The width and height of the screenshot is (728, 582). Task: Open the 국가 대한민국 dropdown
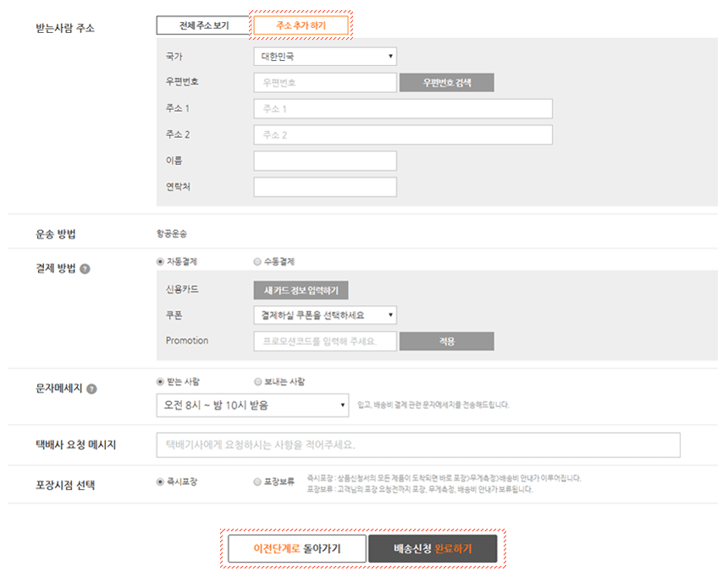324,57
